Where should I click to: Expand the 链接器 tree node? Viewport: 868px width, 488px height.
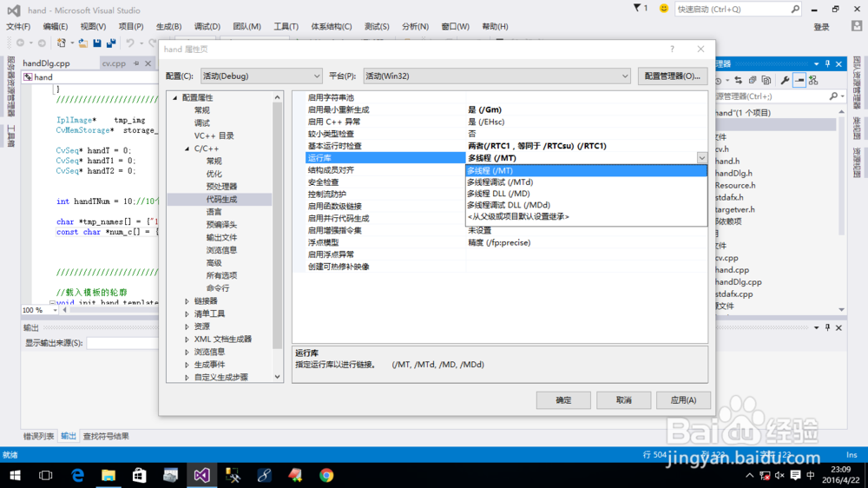[187, 301]
